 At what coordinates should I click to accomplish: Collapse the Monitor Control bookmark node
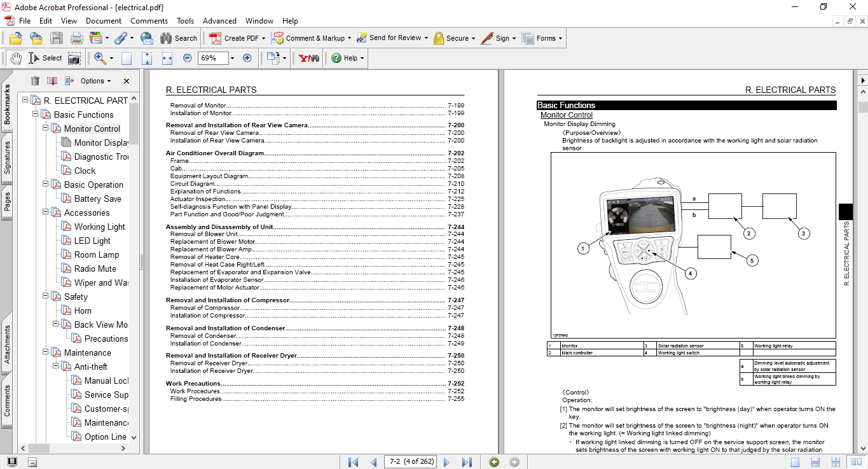click(46, 129)
